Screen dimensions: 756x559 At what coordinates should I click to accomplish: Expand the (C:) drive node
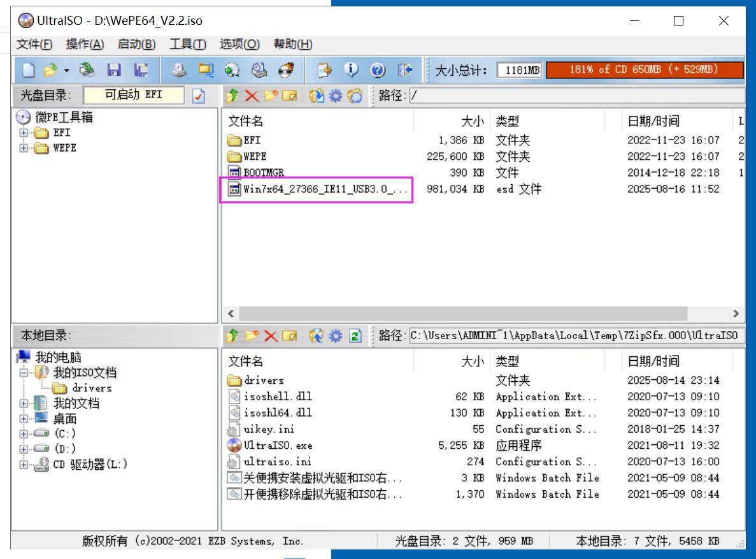[x=24, y=433]
